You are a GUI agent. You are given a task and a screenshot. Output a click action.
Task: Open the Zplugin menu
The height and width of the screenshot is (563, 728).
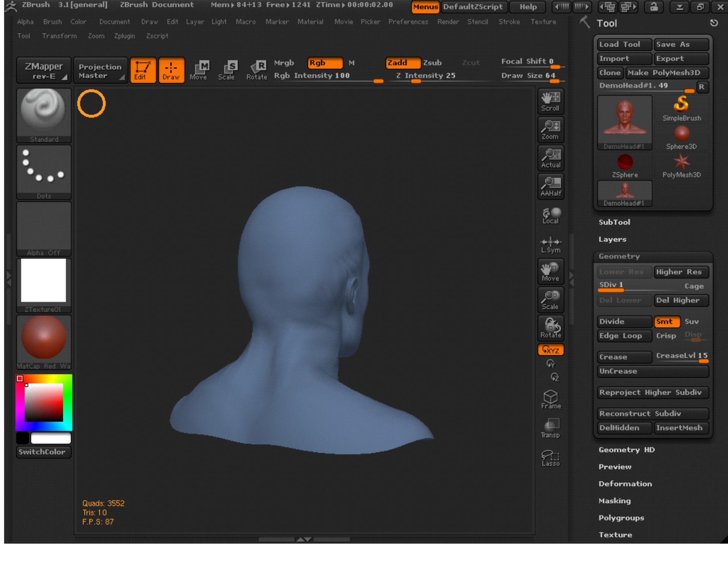pyautogui.click(x=124, y=36)
